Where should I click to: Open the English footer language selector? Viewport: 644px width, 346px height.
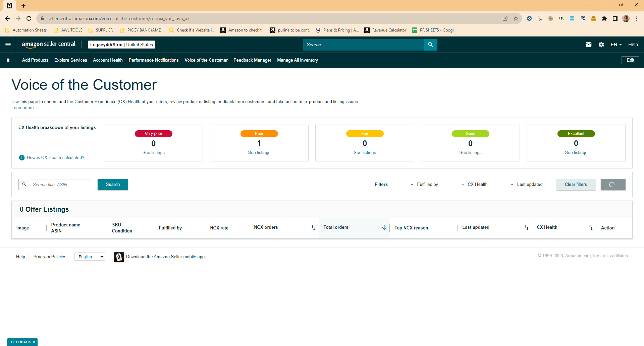pos(90,257)
